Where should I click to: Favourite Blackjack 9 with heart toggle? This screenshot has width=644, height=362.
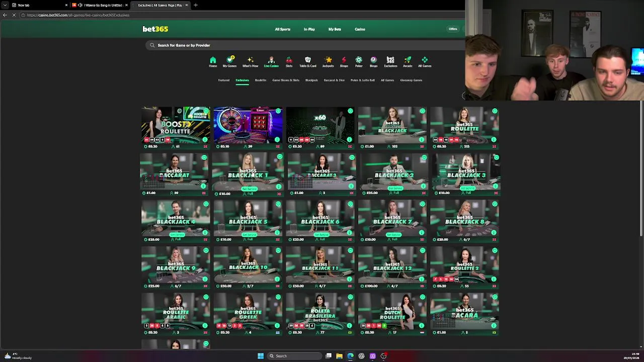pos(206,251)
